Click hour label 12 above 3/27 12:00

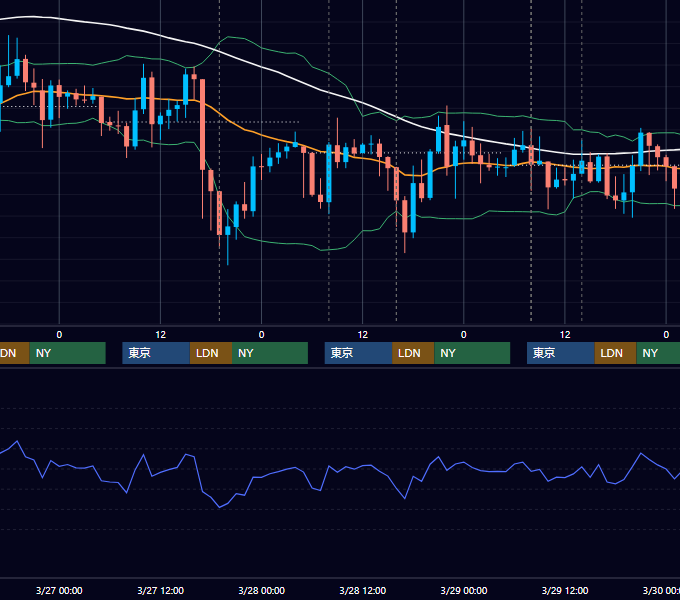pyautogui.click(x=160, y=335)
